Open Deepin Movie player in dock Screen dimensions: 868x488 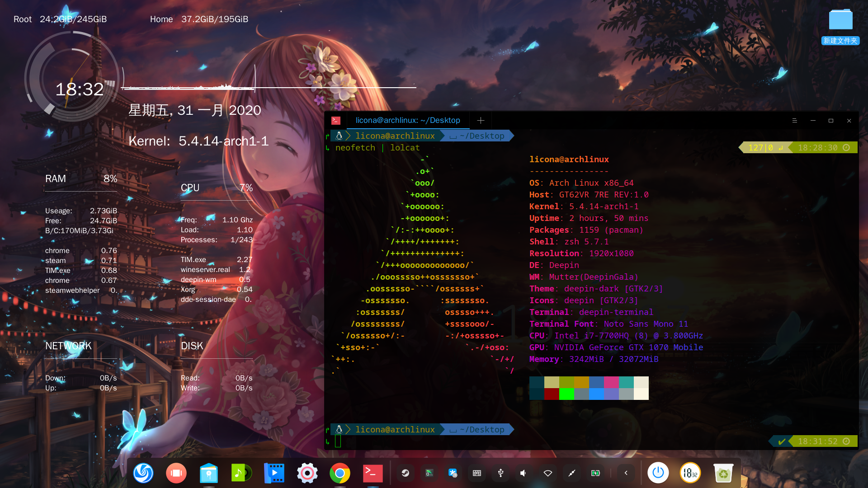(x=274, y=473)
